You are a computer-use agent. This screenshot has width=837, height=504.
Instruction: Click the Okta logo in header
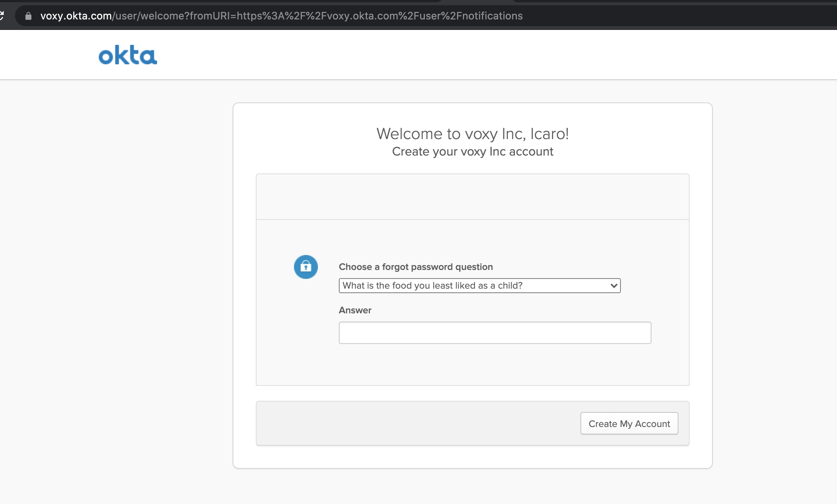coord(128,55)
